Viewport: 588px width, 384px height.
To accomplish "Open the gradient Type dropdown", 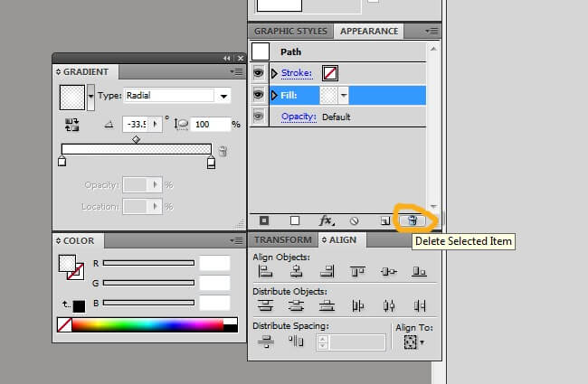I will pyautogui.click(x=224, y=95).
